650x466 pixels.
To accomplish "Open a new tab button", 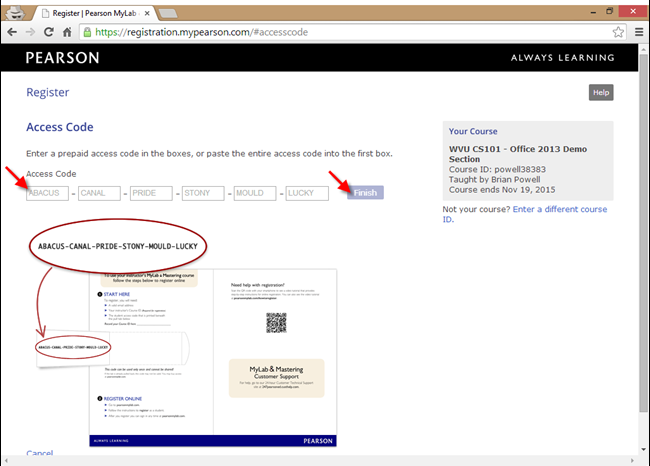I will pos(168,14).
